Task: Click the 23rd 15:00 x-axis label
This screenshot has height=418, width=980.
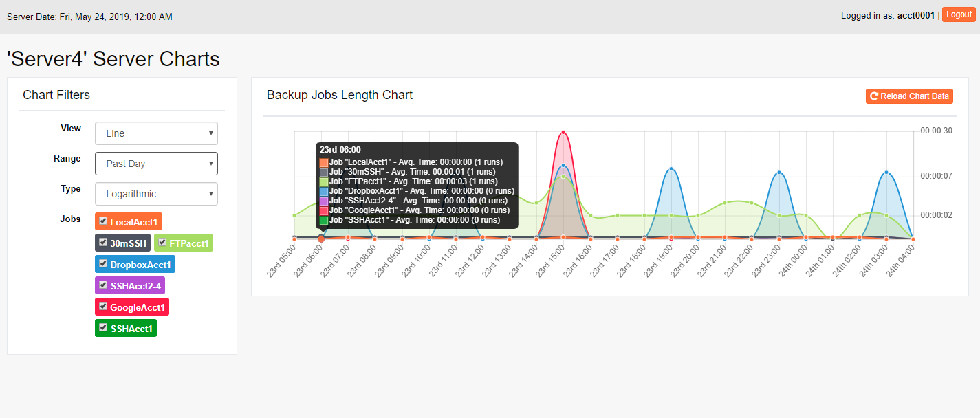Action: (551, 261)
